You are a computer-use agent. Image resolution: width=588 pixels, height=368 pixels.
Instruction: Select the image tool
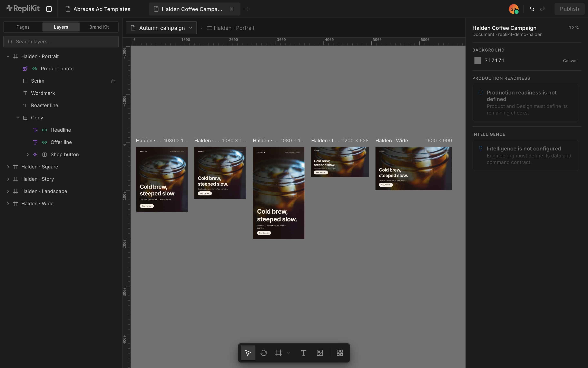point(320,353)
